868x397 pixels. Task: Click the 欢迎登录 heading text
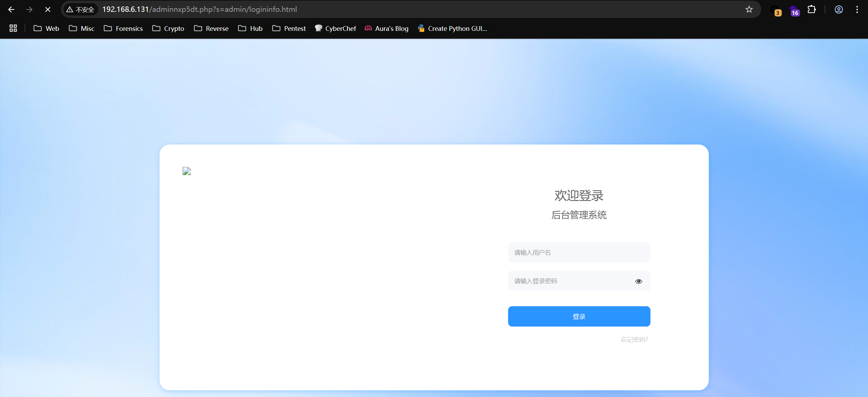(579, 196)
